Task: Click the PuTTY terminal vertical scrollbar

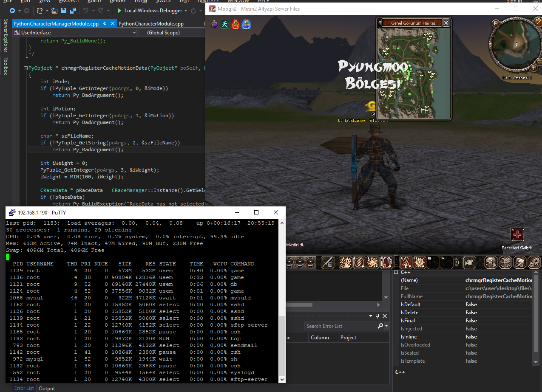Action: tap(282, 300)
